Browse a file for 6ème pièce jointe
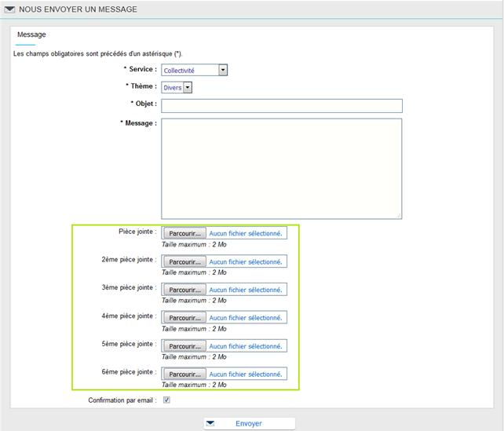This screenshot has width=504, height=431. coord(184,374)
